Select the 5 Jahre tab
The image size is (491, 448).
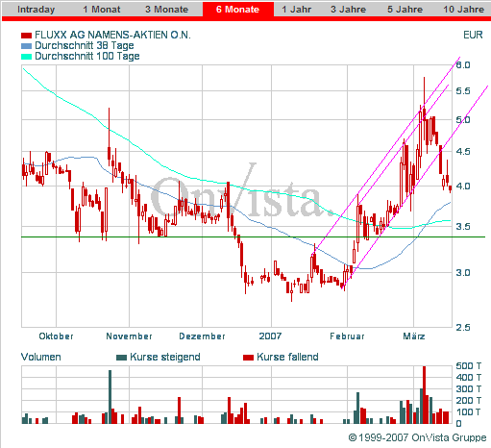coord(405,10)
